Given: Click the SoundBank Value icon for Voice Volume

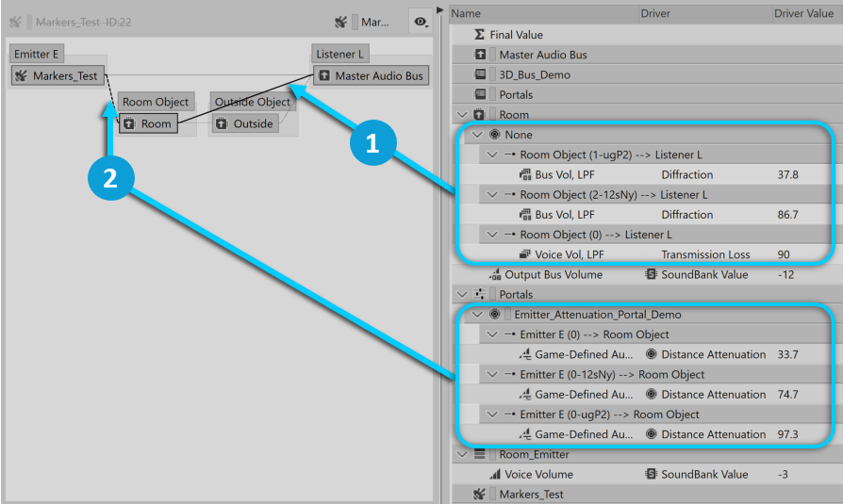Looking at the screenshot, I should (651, 474).
